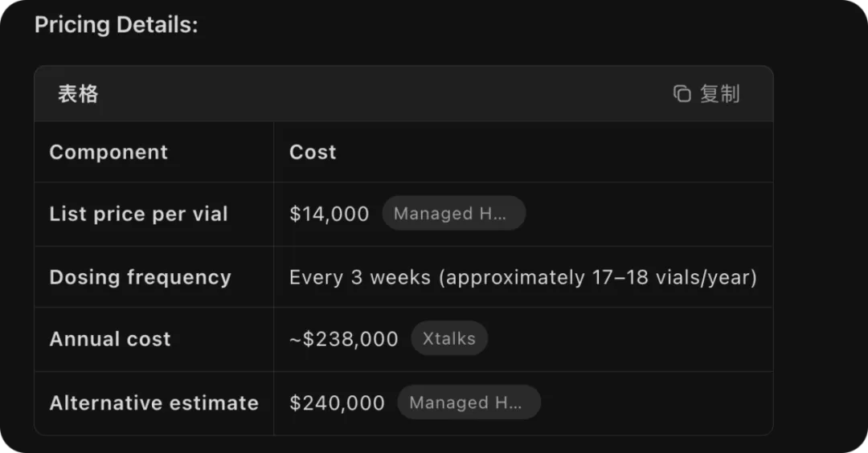Select the List price per vial cell
The width and height of the screenshot is (868, 453).
point(138,214)
